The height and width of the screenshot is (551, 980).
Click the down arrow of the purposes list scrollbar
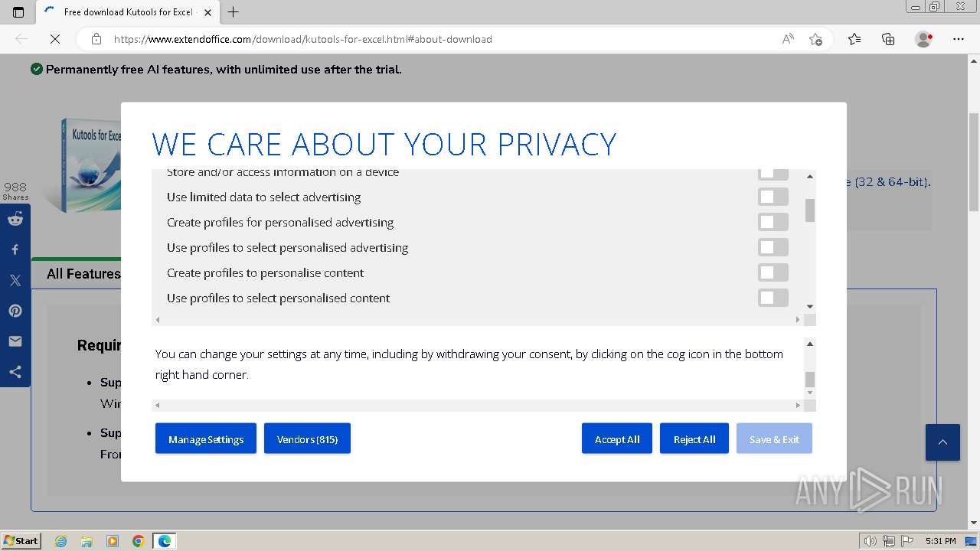[x=810, y=307]
